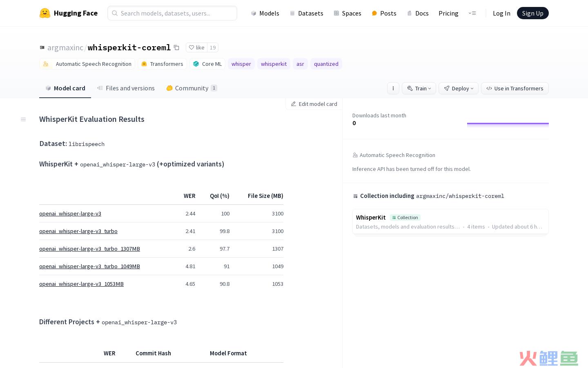This screenshot has height=368, width=588.
Task: Click the argmaxinc organization avatar icon
Action: (x=42, y=47)
